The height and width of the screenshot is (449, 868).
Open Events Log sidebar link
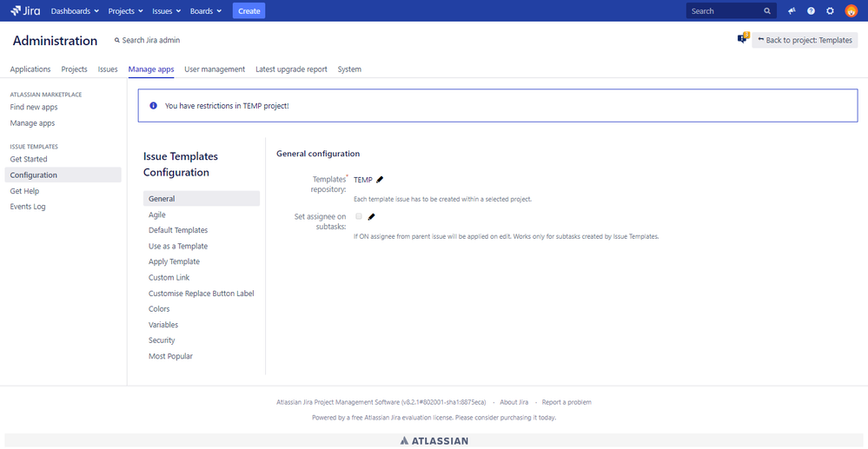click(x=28, y=207)
